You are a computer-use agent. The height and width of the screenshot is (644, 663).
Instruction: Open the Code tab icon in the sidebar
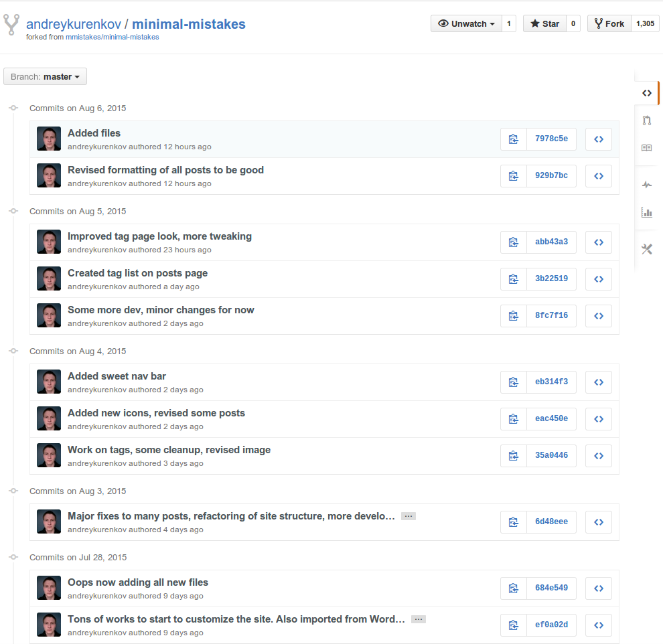pyautogui.click(x=646, y=93)
